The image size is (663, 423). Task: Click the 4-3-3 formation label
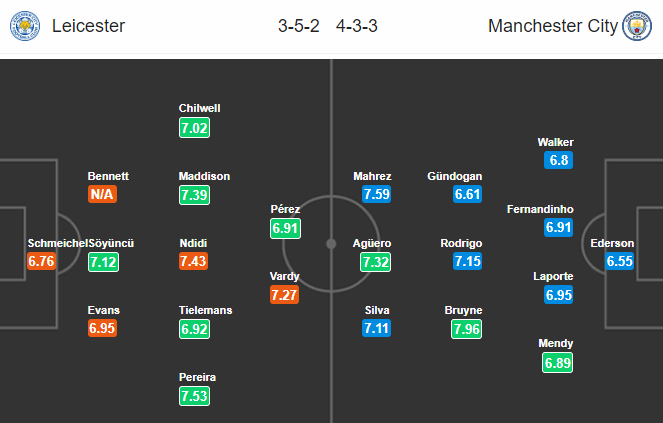click(357, 26)
